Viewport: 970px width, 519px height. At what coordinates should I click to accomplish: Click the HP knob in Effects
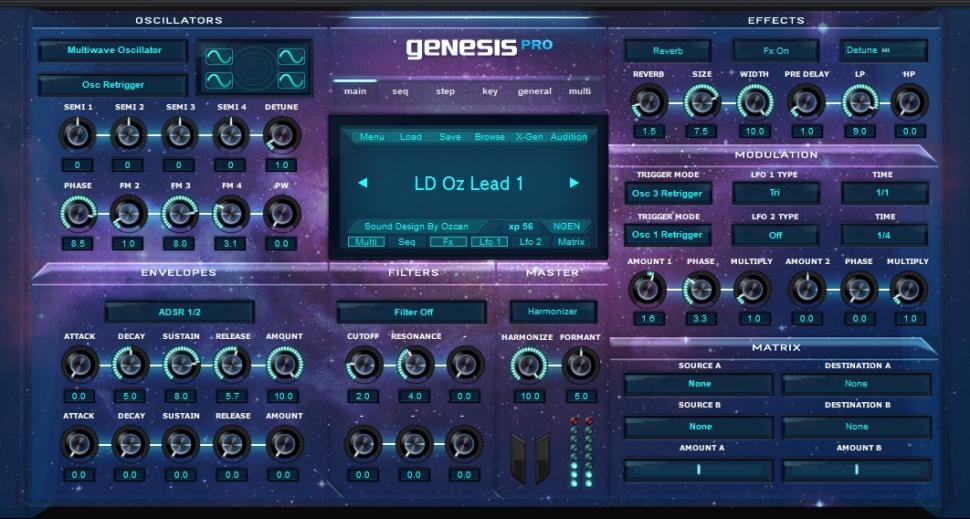coord(909,101)
